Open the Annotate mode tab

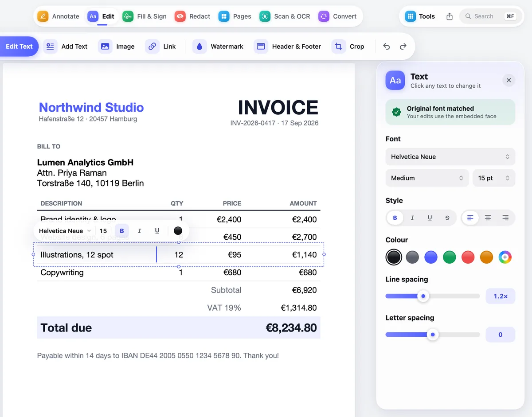point(58,16)
